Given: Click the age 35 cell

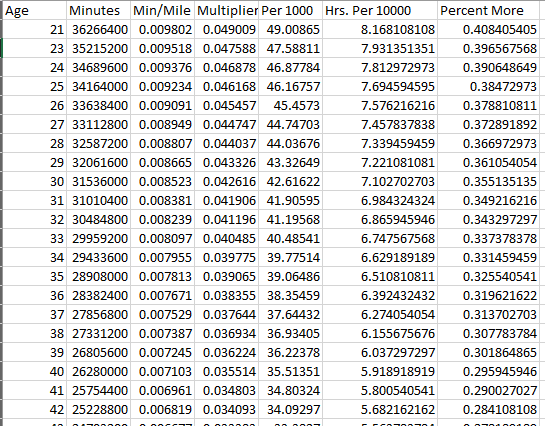Looking at the screenshot, I should [35, 277].
